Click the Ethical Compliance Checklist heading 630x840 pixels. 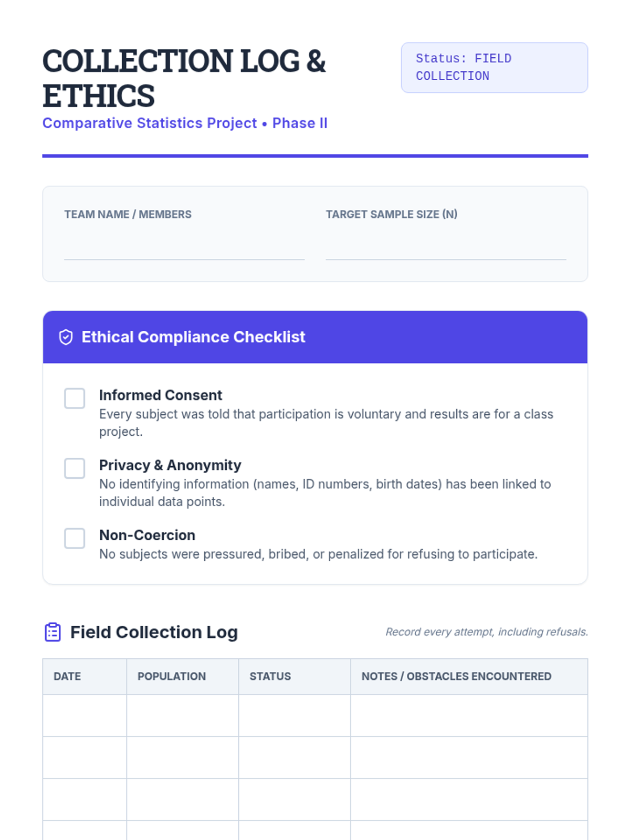click(193, 337)
